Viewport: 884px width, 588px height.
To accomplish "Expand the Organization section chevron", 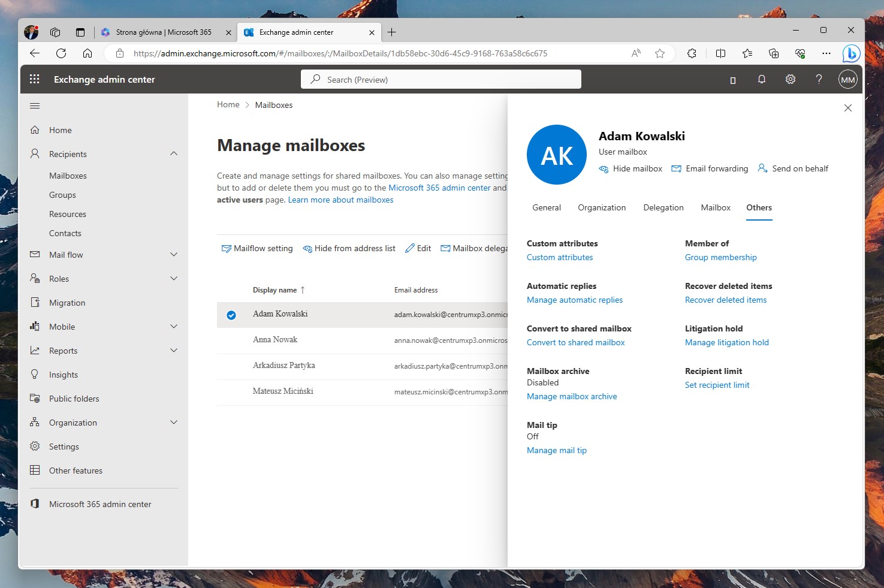I will pos(174,422).
